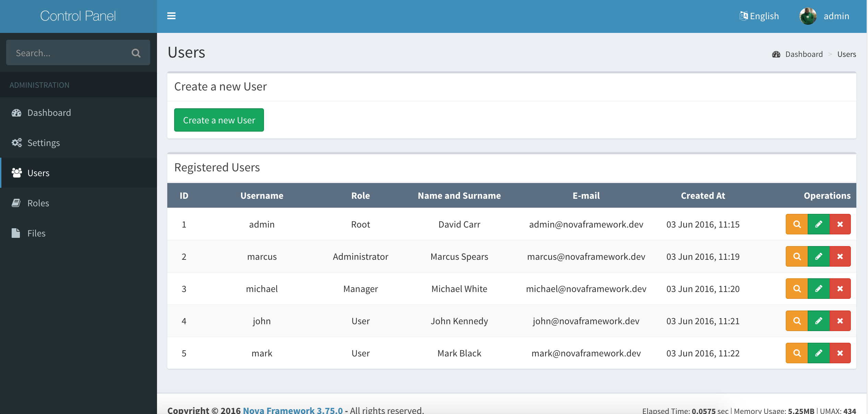
Task: Click the red delete icon for user michael
Action: 840,288
